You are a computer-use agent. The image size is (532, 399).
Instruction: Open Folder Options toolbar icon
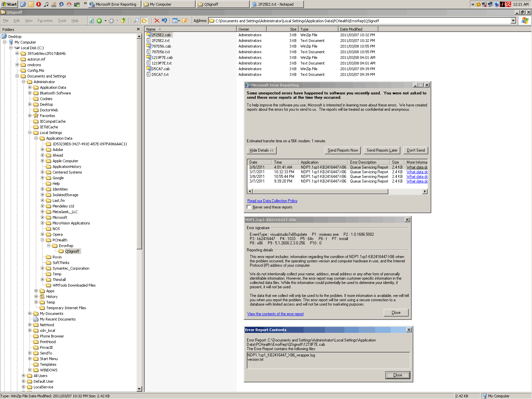tap(185, 21)
